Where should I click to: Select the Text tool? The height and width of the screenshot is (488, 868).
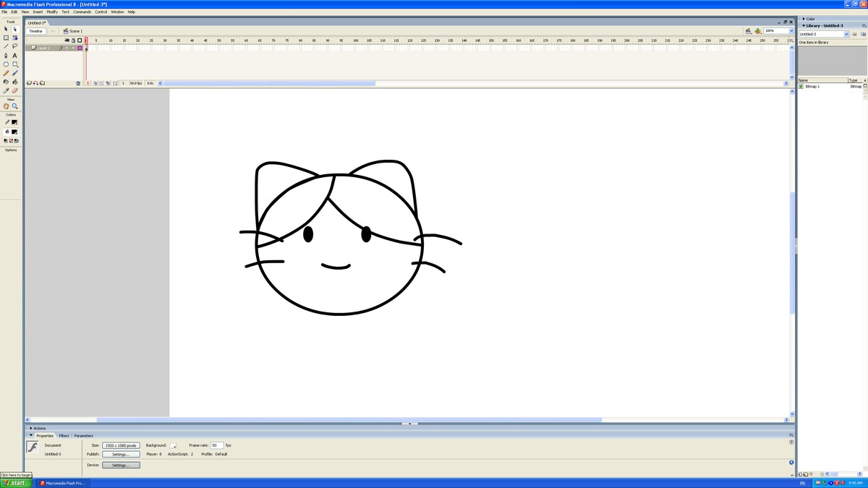click(14, 56)
